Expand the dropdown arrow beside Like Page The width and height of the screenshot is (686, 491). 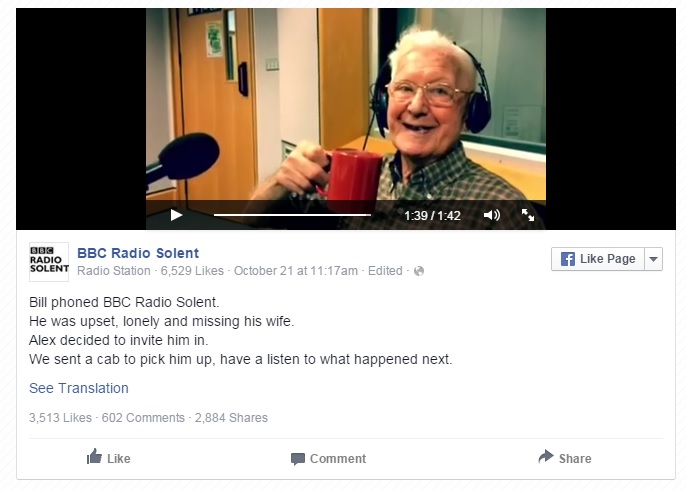pos(654,259)
